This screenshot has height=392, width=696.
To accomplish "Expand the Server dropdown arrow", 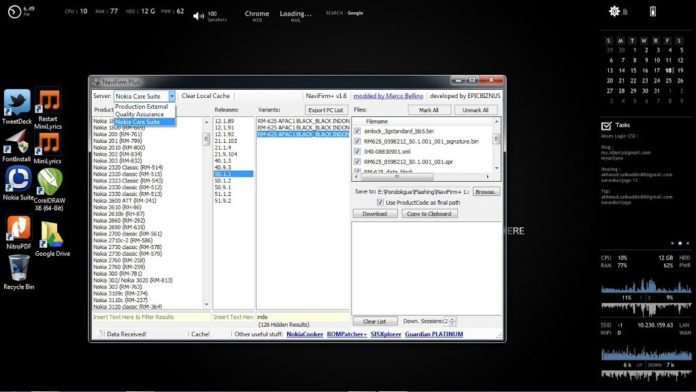I will coord(172,96).
